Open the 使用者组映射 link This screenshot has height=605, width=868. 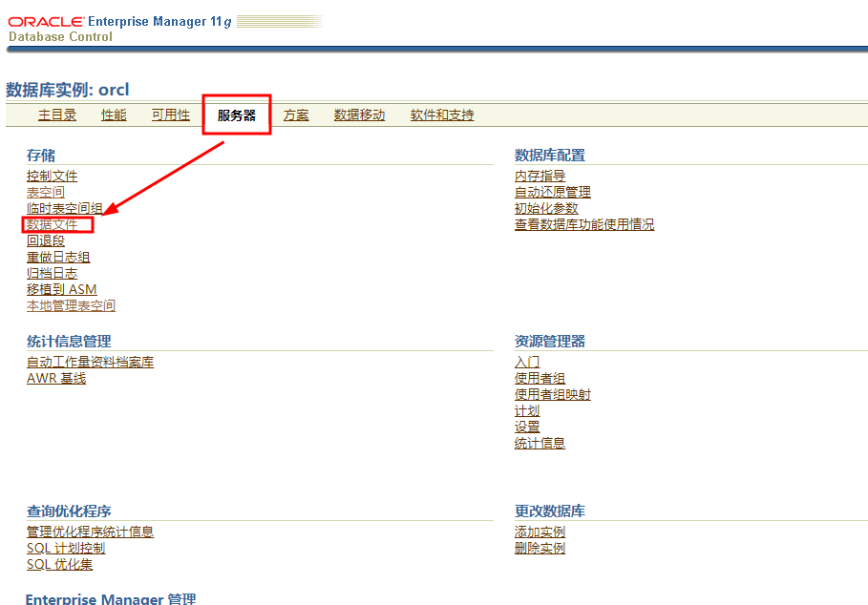tap(553, 395)
